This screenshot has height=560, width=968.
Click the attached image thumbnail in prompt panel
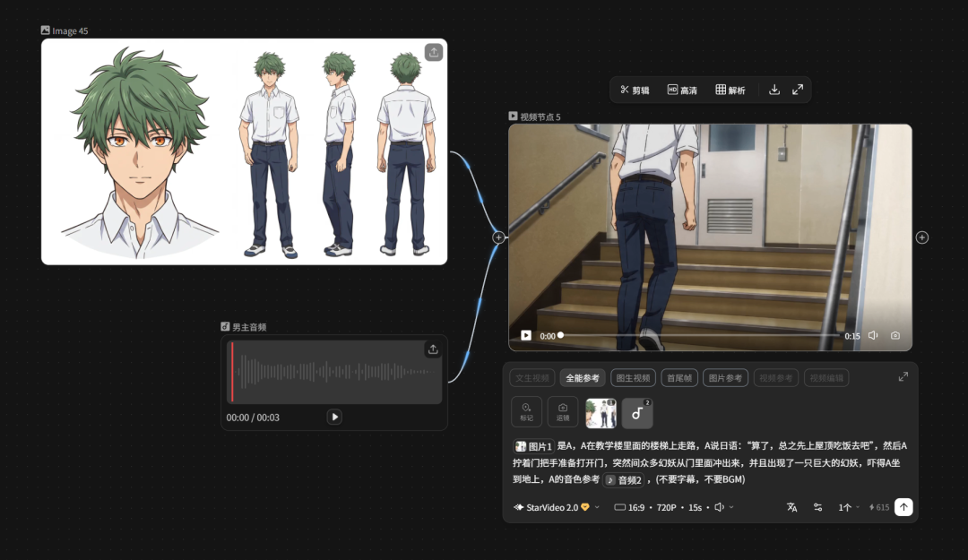[600, 411]
